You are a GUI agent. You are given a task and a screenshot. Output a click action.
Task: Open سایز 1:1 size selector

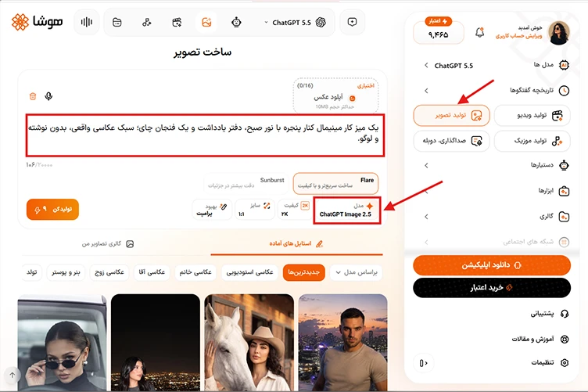click(255, 210)
